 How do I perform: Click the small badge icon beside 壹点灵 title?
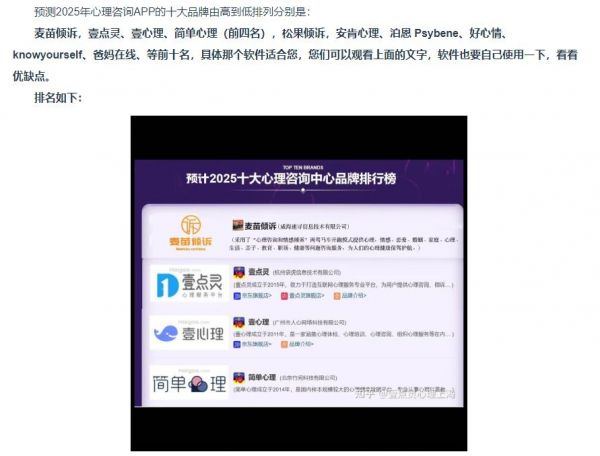tap(239, 272)
